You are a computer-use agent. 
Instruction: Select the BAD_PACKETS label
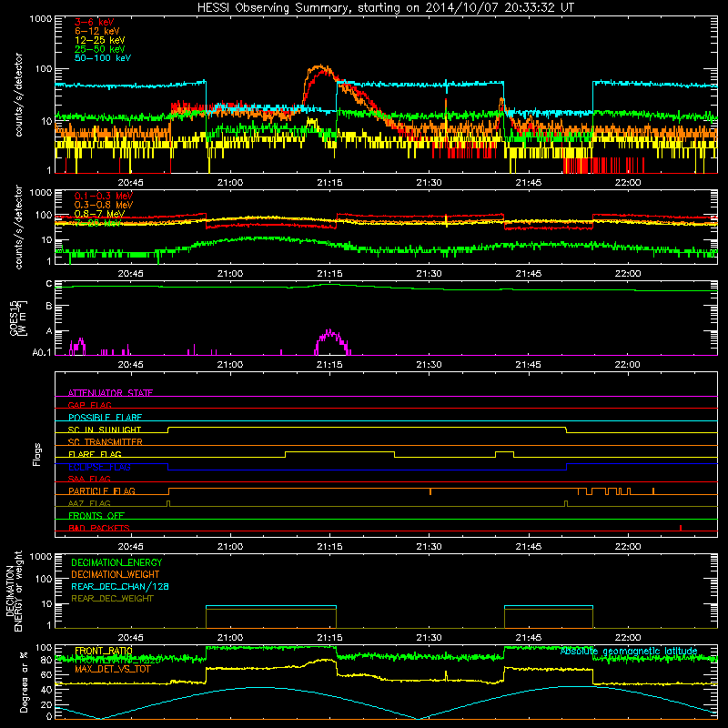[99, 528]
